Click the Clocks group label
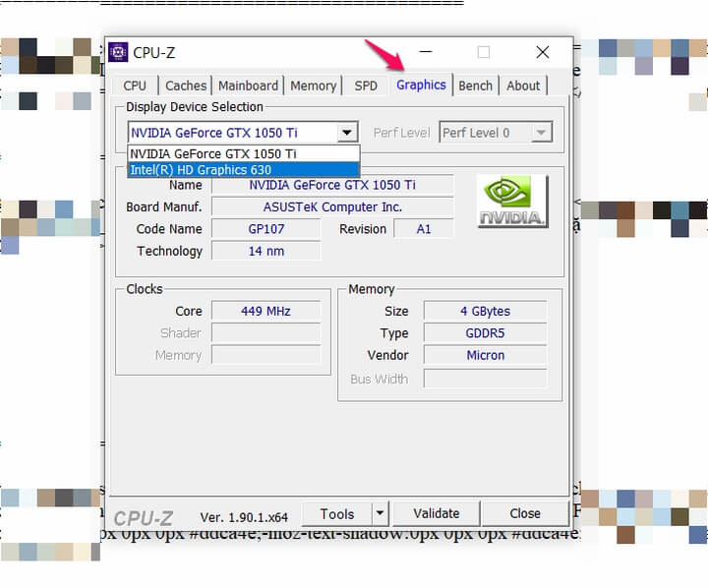This screenshot has height=588, width=708. [x=144, y=289]
